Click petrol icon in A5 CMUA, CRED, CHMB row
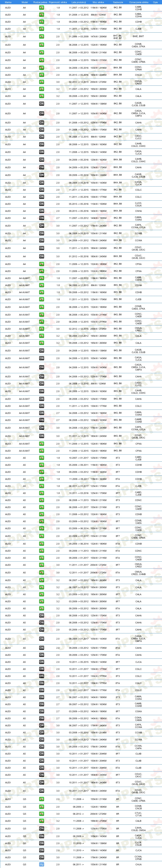162x868 pixels. 41,573
